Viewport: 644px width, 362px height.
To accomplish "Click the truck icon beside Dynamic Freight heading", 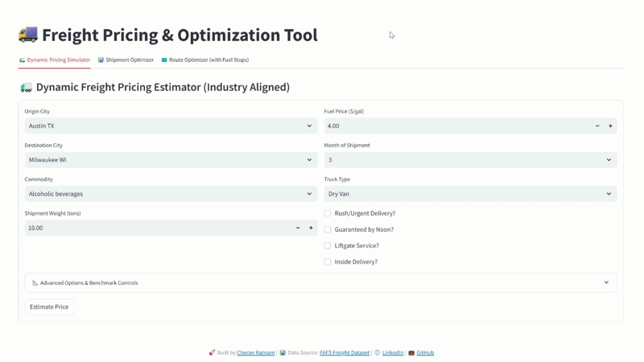I will click(26, 87).
